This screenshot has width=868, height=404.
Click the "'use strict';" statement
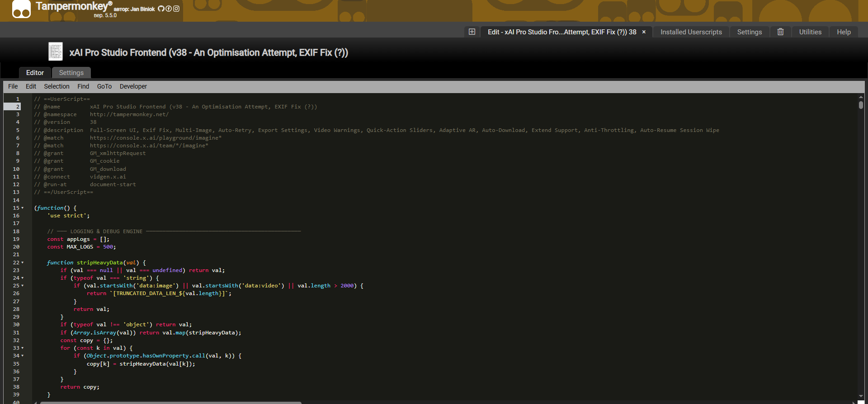[69, 216]
